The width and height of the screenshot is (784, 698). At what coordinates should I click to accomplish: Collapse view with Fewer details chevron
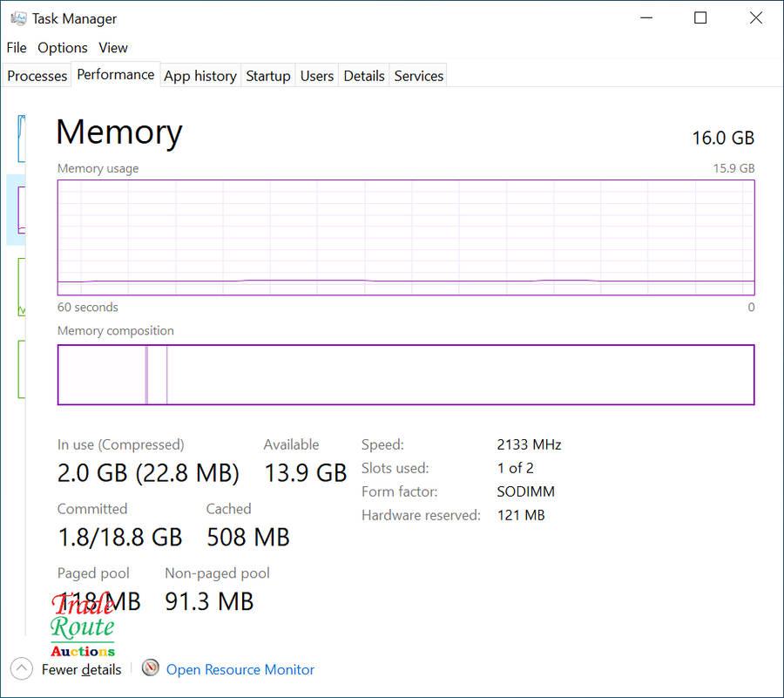coord(23,669)
